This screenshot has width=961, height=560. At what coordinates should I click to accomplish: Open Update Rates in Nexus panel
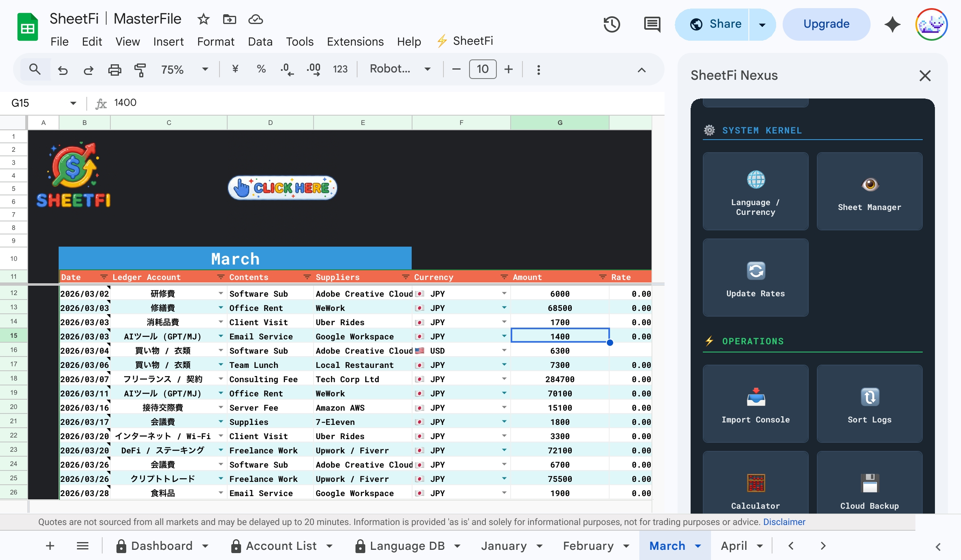click(755, 277)
